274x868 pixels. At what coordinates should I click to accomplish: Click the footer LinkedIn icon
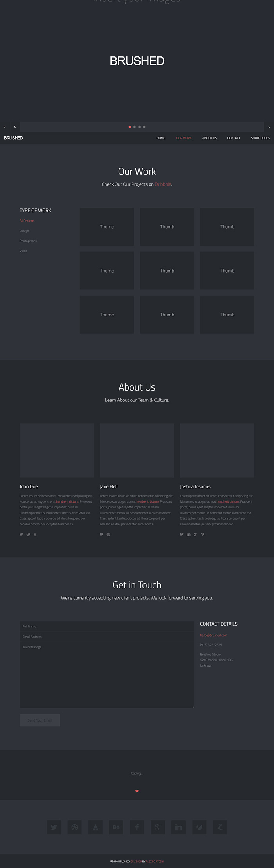click(178, 827)
